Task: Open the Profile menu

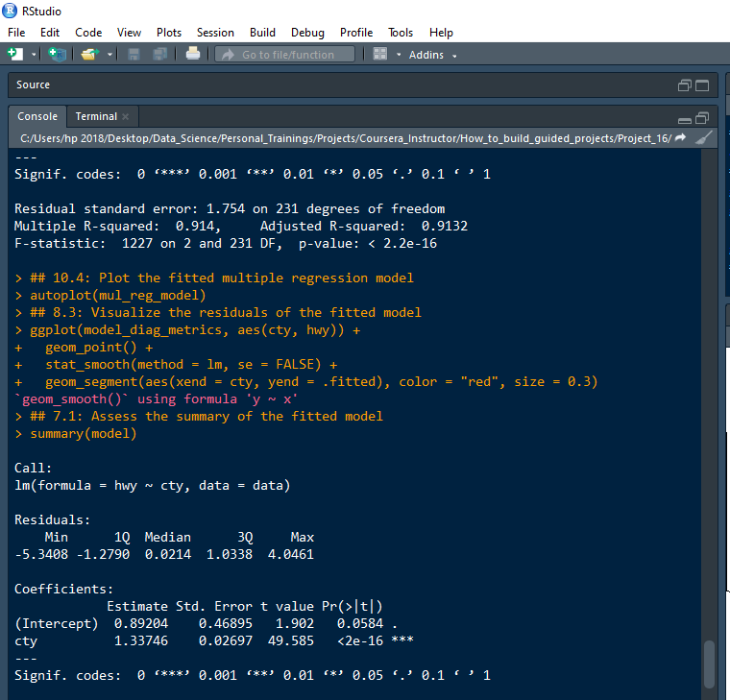Action: pyautogui.click(x=356, y=33)
